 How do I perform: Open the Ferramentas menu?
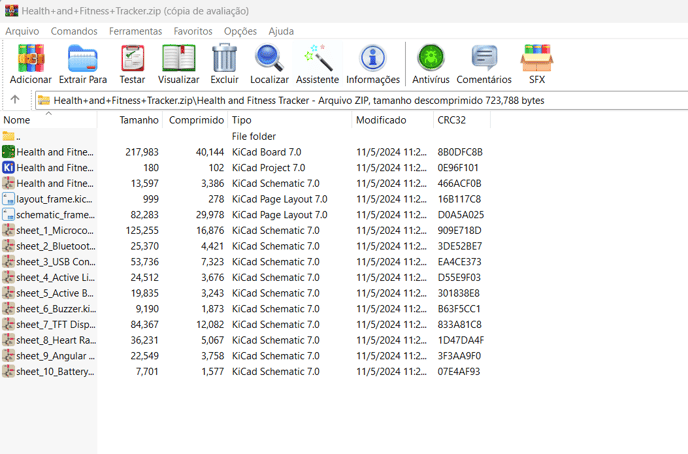pyautogui.click(x=136, y=31)
